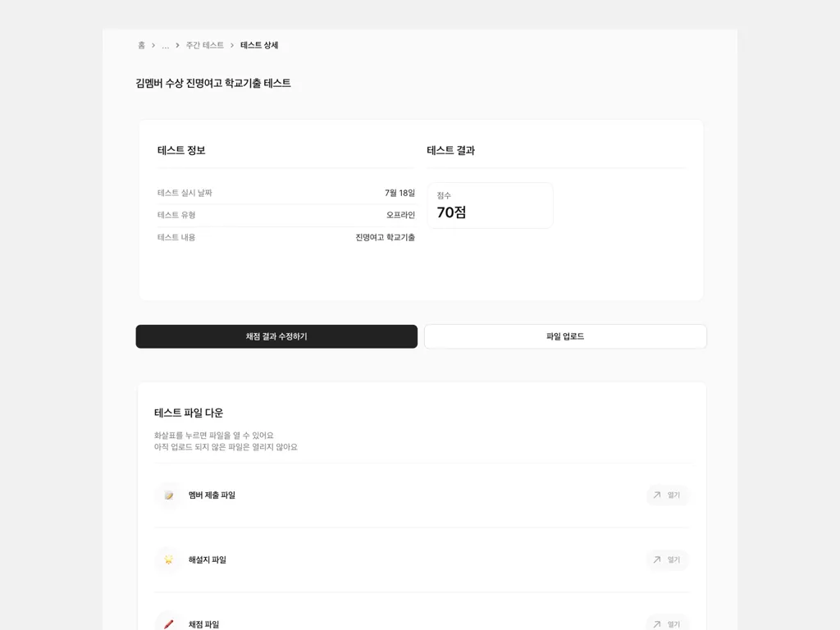
Task: Click the 파일 업로드 button
Action: (565, 336)
